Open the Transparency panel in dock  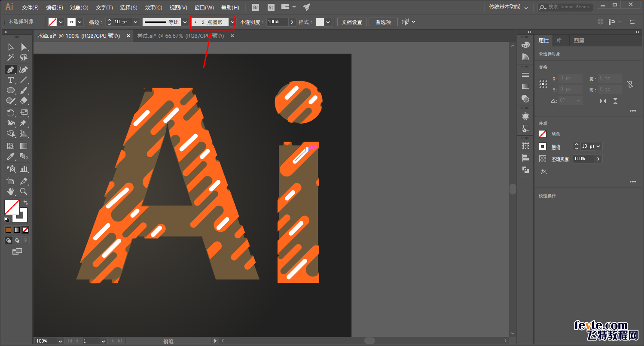point(525,98)
